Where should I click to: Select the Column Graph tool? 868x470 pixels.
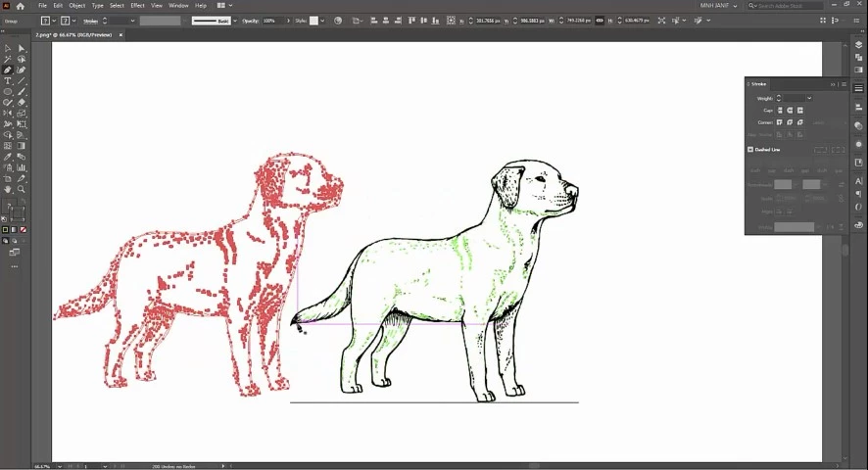click(21, 167)
